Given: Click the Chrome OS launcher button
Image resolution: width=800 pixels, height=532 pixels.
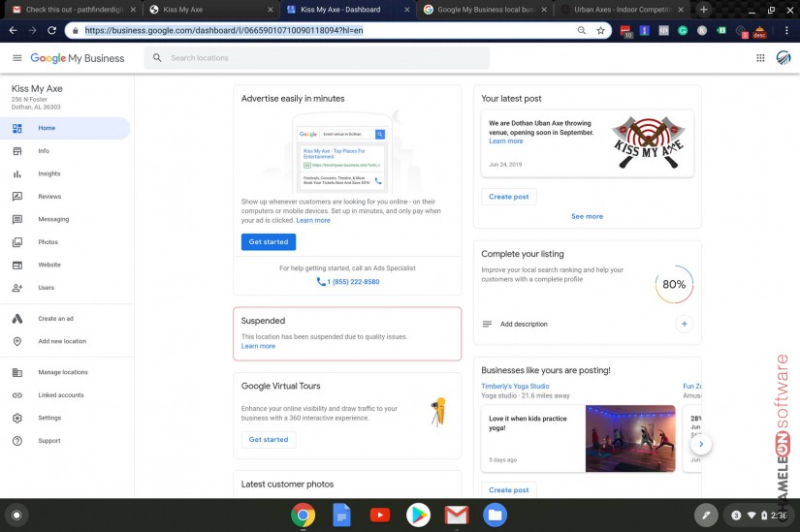Looking at the screenshot, I should (16, 516).
